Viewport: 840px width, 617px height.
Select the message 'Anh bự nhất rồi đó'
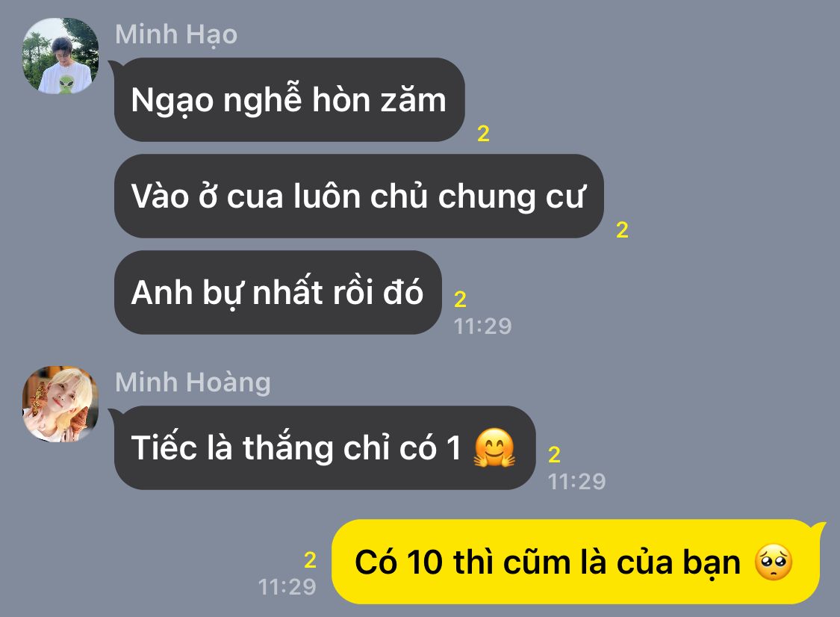278,292
